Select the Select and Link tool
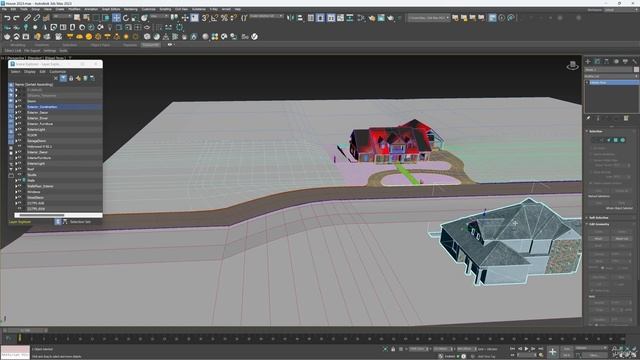 point(27,18)
